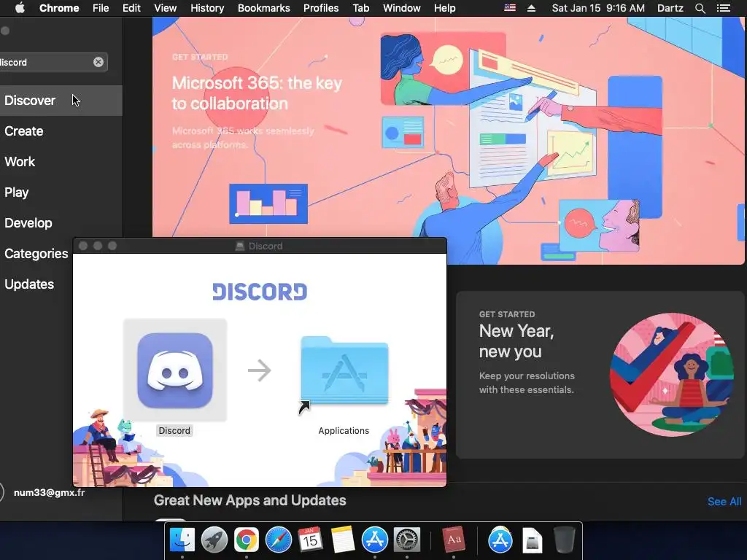Screen dimensions: 747x560
Task: Open Calendar icon showing 15
Action: pos(311,540)
